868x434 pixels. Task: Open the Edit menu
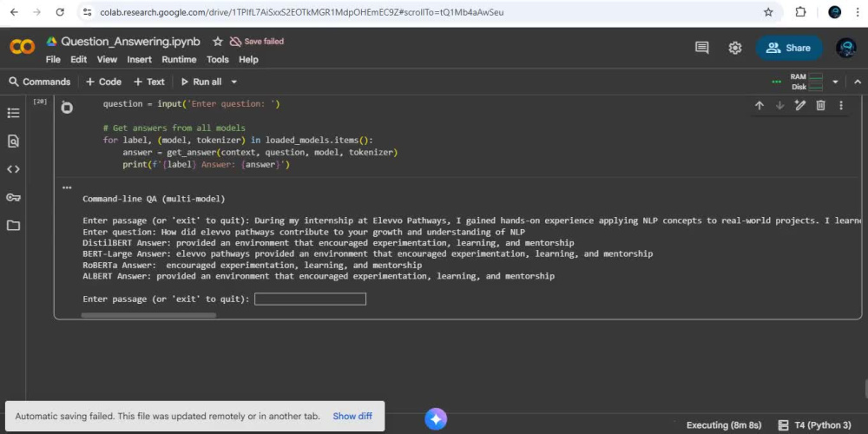(x=79, y=59)
